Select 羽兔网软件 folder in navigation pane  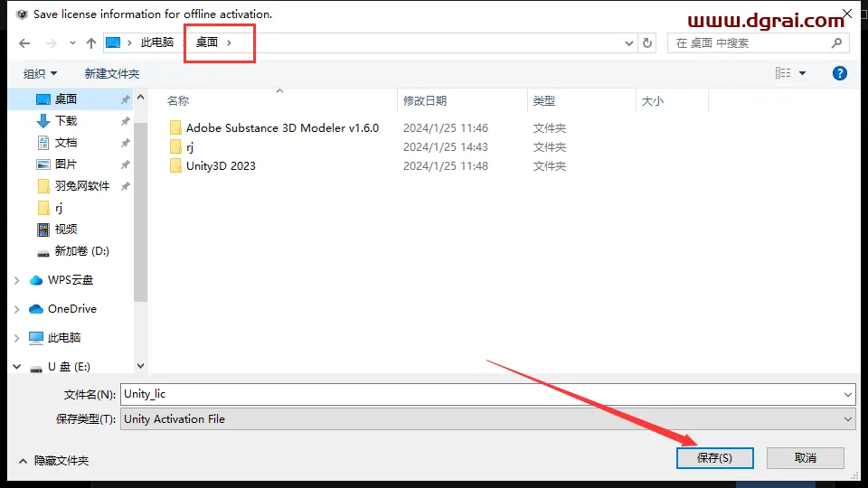82,186
